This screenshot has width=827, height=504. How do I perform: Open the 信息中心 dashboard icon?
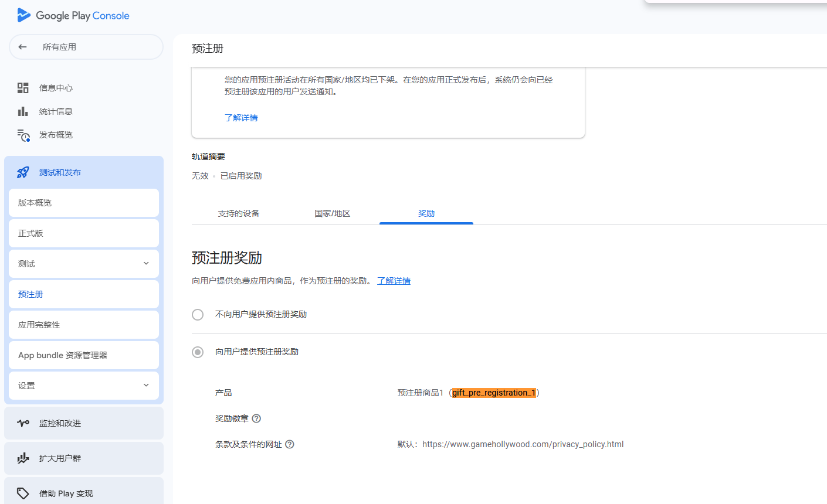click(x=23, y=88)
